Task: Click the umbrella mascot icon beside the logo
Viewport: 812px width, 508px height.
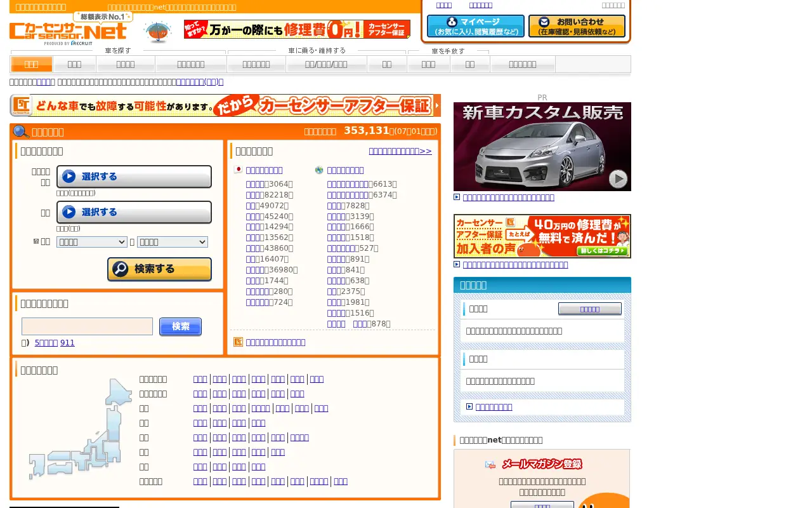Action: [157, 32]
